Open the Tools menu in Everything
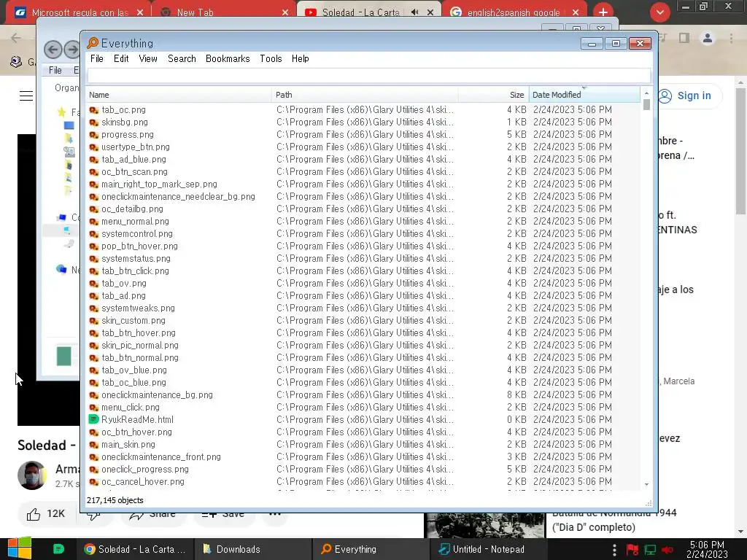Screen dimensions: 747x560 (x=271, y=58)
